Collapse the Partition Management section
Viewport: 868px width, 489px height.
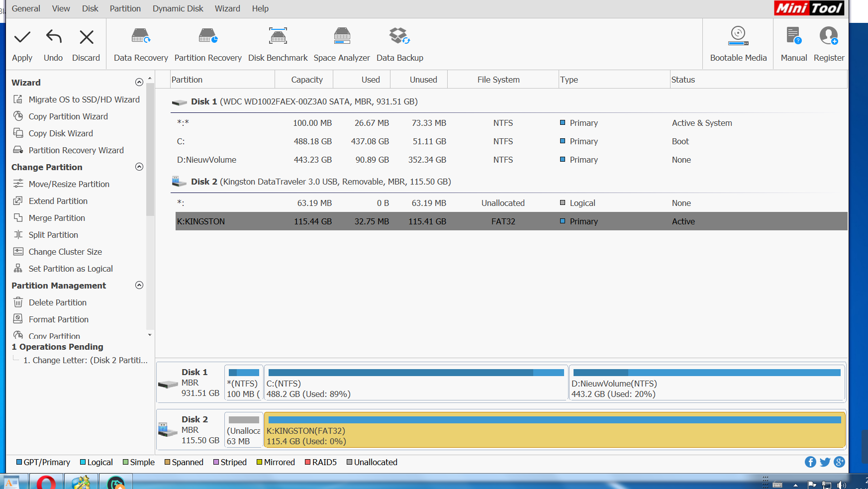[x=139, y=285]
